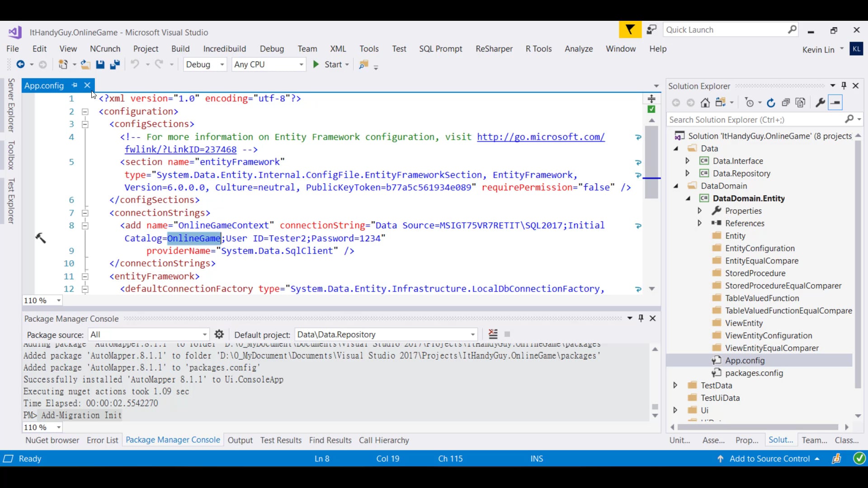868x488 pixels.
Task: Click Add to Source Control
Action: [769, 459]
